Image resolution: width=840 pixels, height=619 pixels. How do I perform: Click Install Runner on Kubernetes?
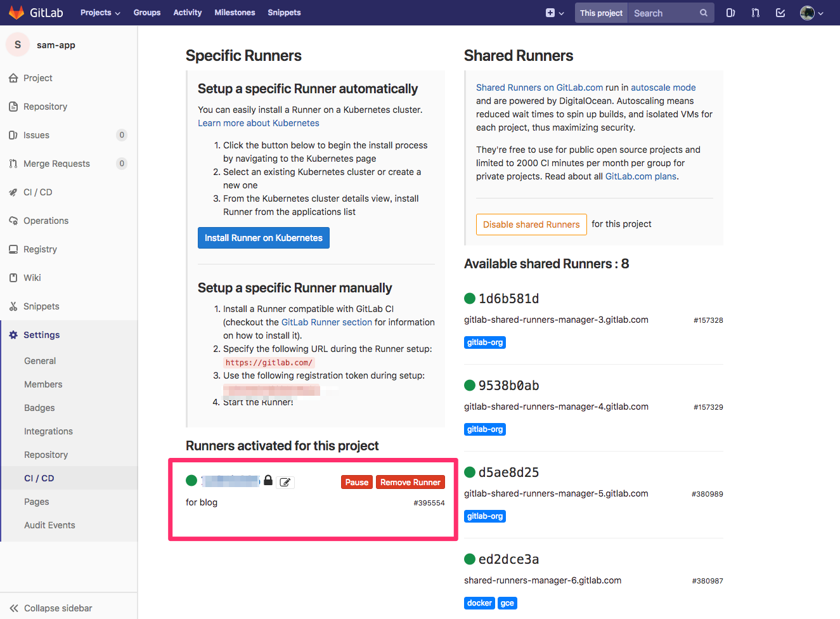[263, 237]
